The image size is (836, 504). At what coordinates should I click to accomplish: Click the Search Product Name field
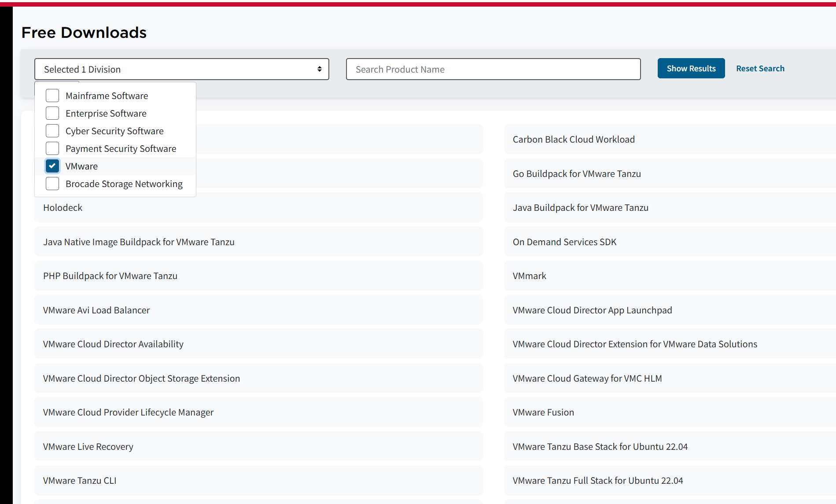493,69
